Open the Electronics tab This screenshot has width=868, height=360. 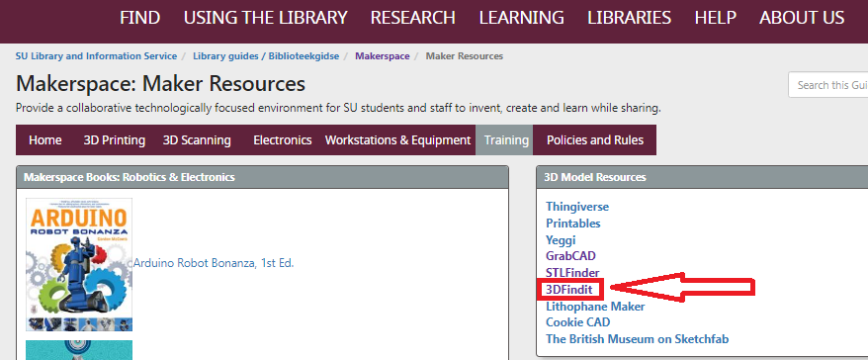[283, 140]
